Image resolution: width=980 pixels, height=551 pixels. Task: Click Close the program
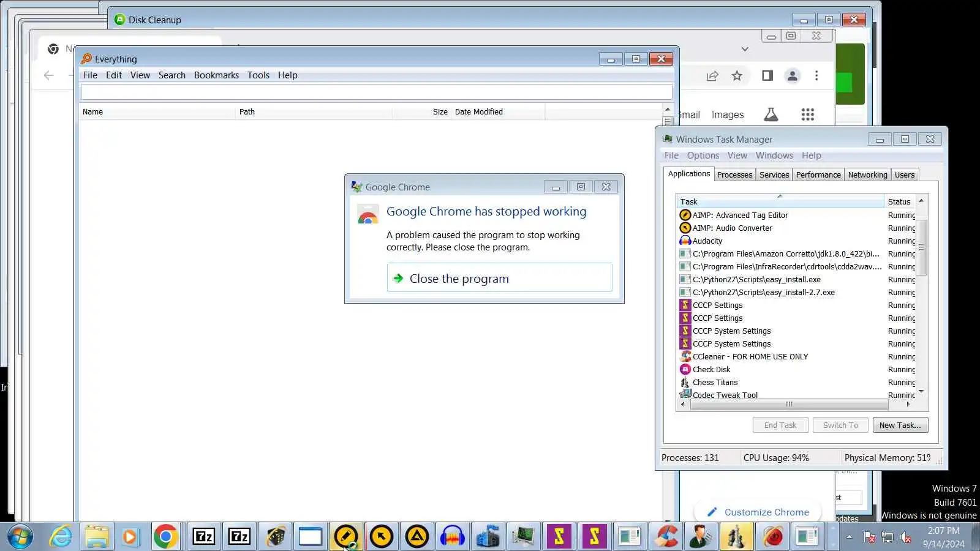pyautogui.click(x=499, y=278)
